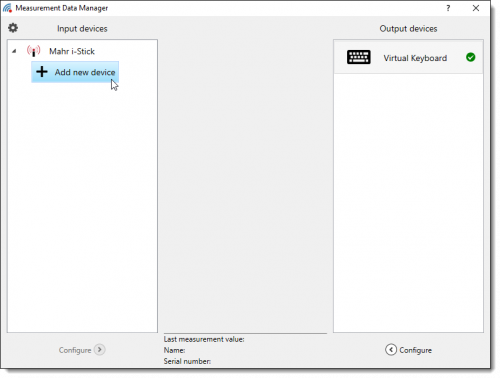The width and height of the screenshot is (500, 378).
Task: Click the right arrow circle by input Configure
Action: click(x=99, y=350)
